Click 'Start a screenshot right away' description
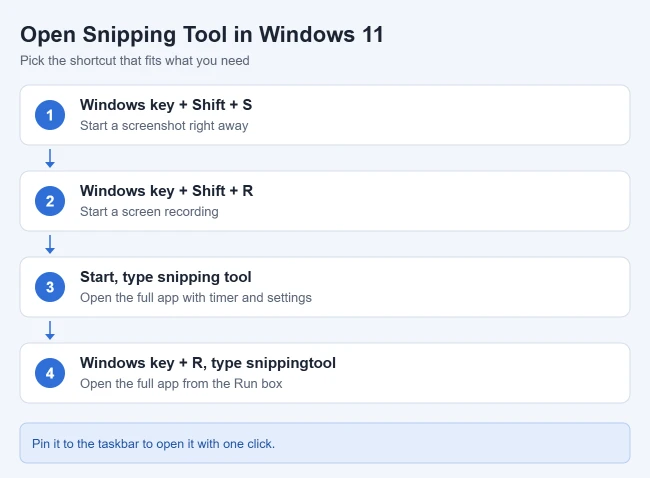The width and height of the screenshot is (650, 478). pyautogui.click(x=164, y=126)
